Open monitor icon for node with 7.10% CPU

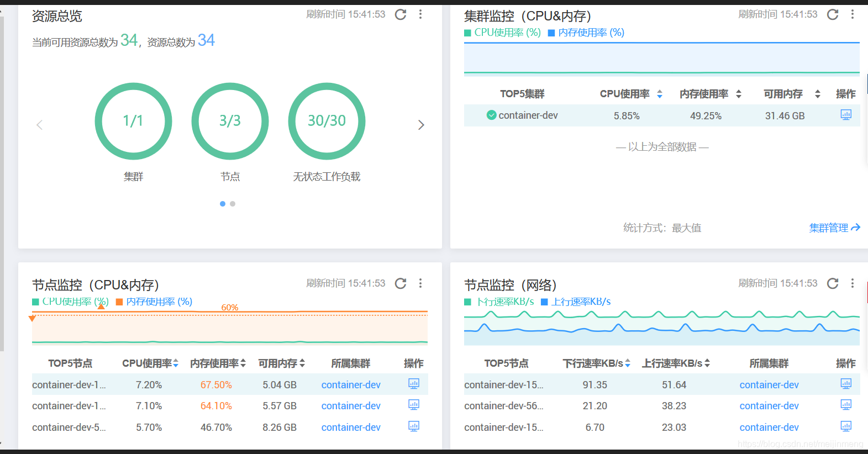coord(414,405)
